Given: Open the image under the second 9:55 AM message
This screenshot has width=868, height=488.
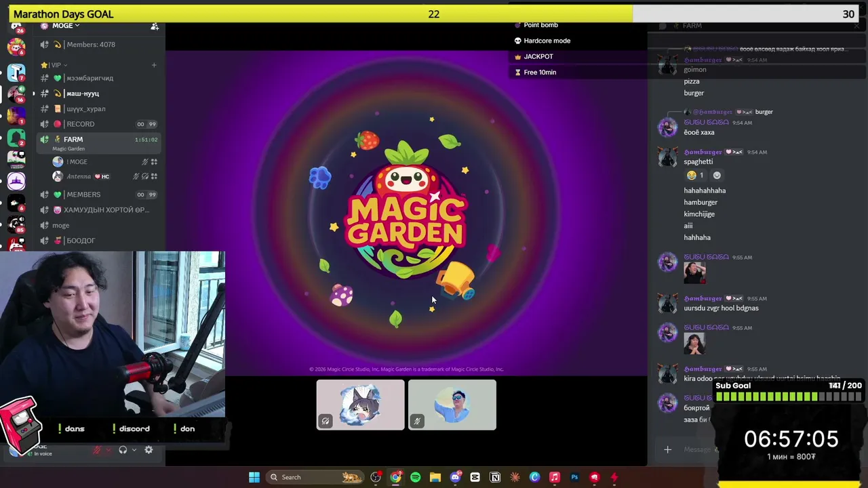Looking at the screenshot, I should (694, 344).
